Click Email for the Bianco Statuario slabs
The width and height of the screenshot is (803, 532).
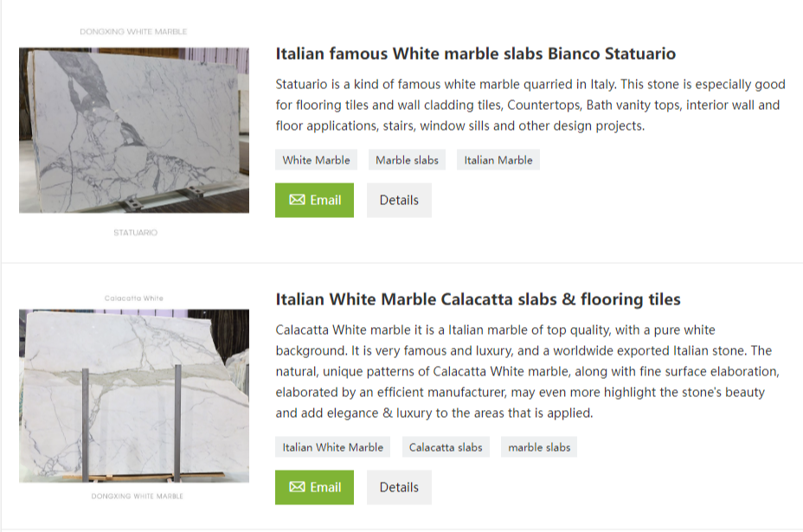pyautogui.click(x=314, y=200)
